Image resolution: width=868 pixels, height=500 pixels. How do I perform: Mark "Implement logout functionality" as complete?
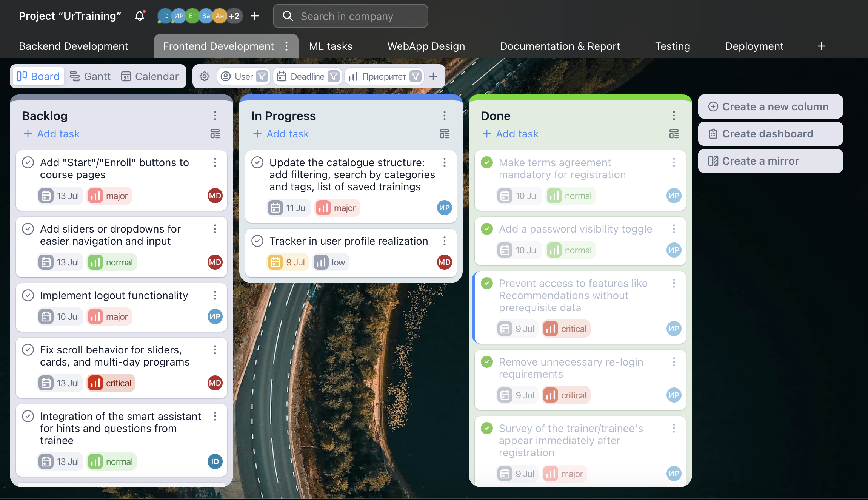click(28, 295)
